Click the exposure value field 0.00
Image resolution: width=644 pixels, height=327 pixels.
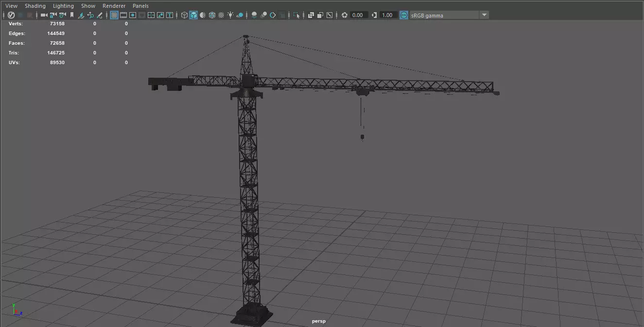359,15
